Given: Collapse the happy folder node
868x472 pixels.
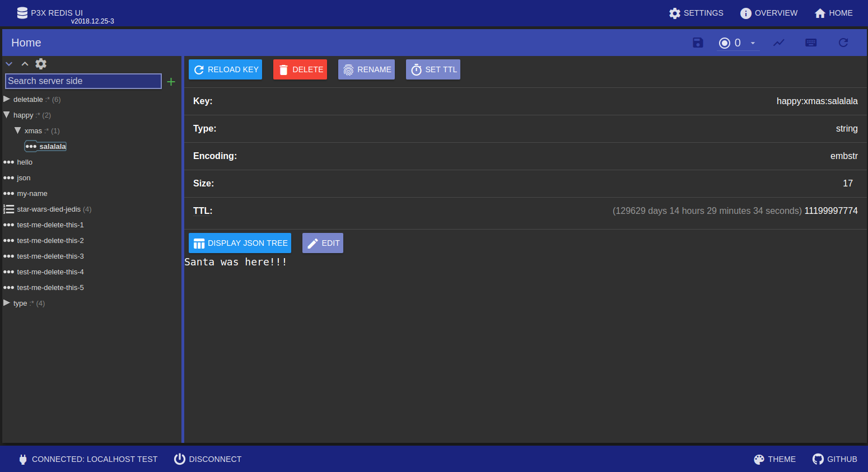Looking at the screenshot, I should click(7, 115).
